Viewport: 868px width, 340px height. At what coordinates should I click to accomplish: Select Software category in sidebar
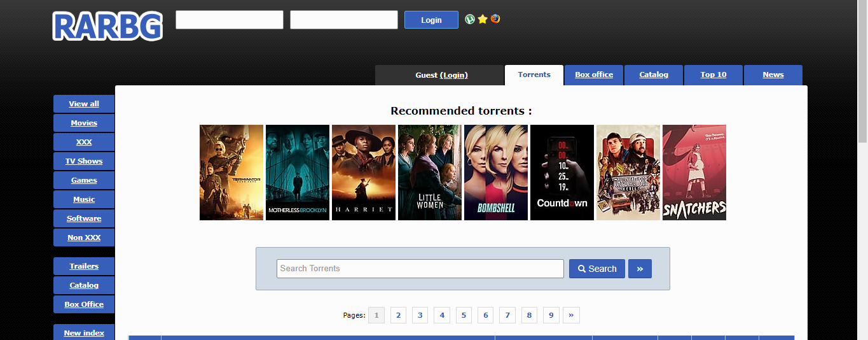(84, 218)
